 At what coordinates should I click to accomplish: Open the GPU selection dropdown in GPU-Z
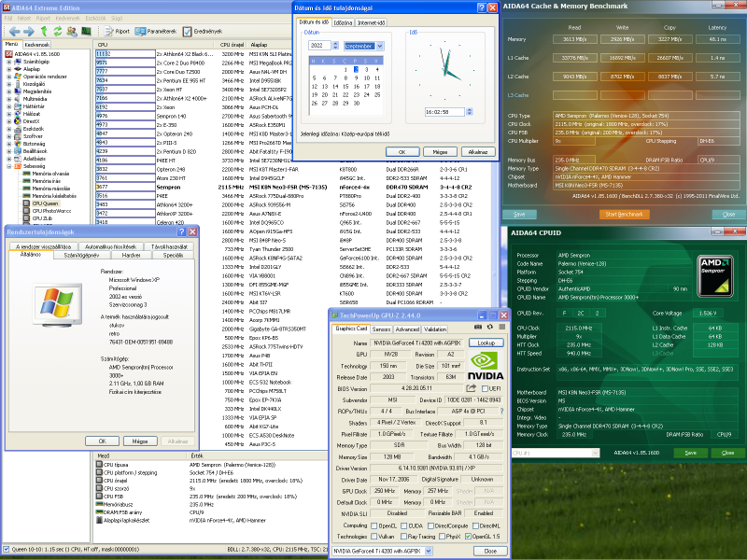pos(428,551)
